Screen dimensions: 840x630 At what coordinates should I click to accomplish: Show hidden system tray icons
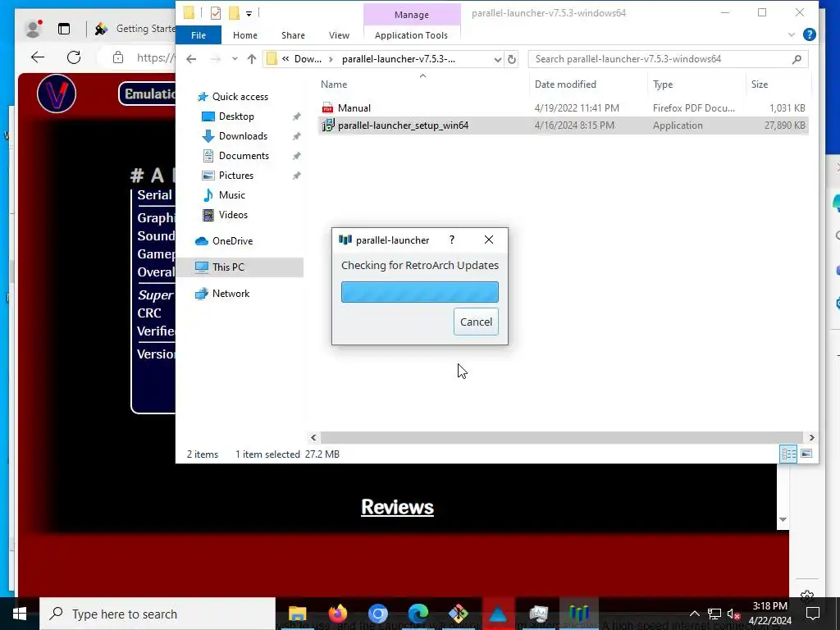[694, 614]
